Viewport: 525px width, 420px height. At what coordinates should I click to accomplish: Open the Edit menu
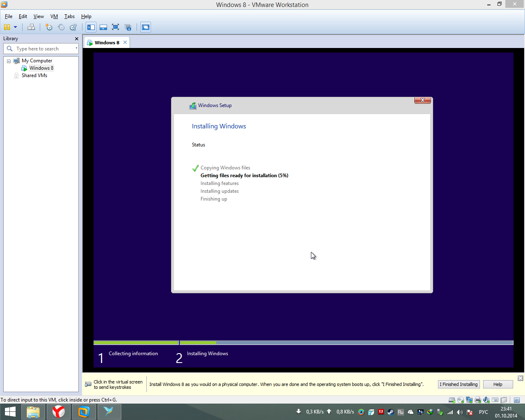[x=23, y=16]
